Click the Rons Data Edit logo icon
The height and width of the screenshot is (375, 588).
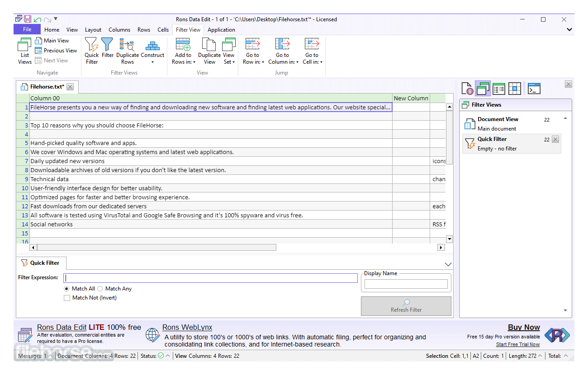coord(557,335)
